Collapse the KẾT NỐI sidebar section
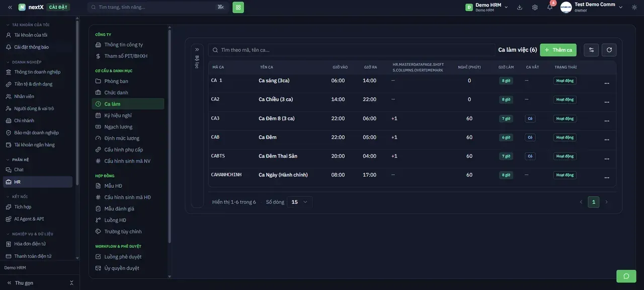644x290 pixels. coord(18,196)
